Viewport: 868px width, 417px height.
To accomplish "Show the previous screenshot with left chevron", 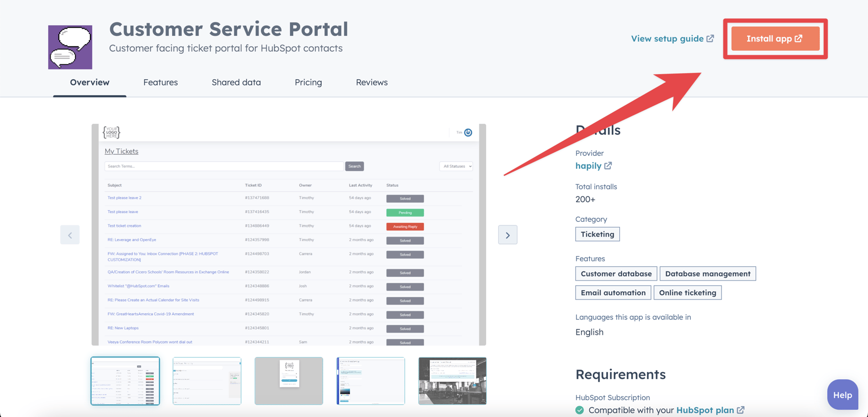I will tap(70, 235).
